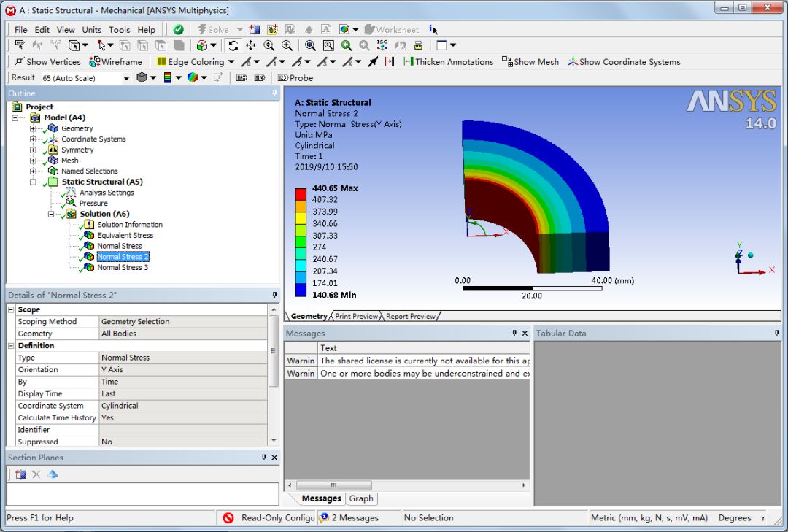Toggle Show Mesh
Image resolution: width=788 pixels, height=532 pixels.
pyautogui.click(x=530, y=62)
